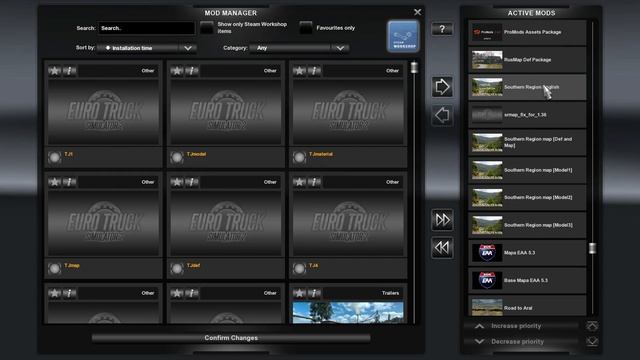This screenshot has width=640, height=360.
Task: Select Southern Region English active mod
Action: tap(527, 87)
